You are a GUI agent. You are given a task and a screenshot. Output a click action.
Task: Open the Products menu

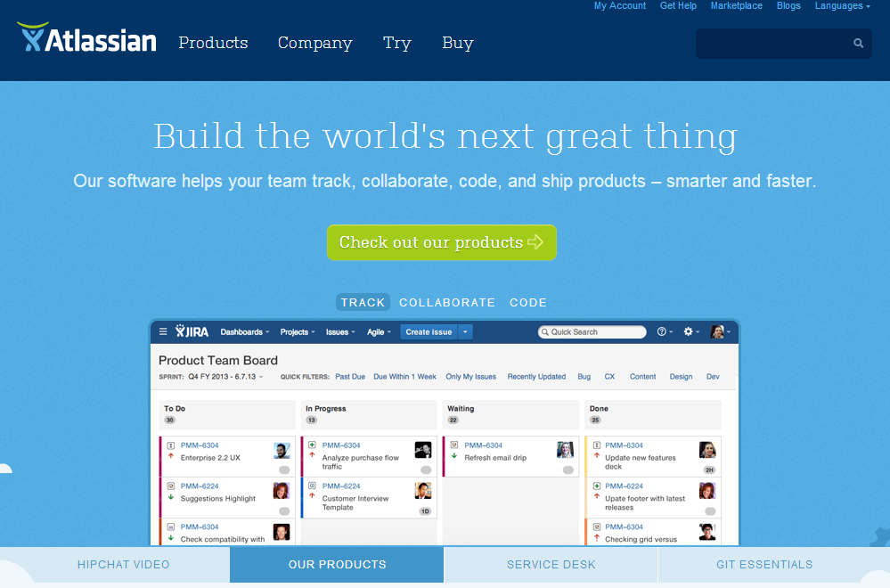click(213, 43)
